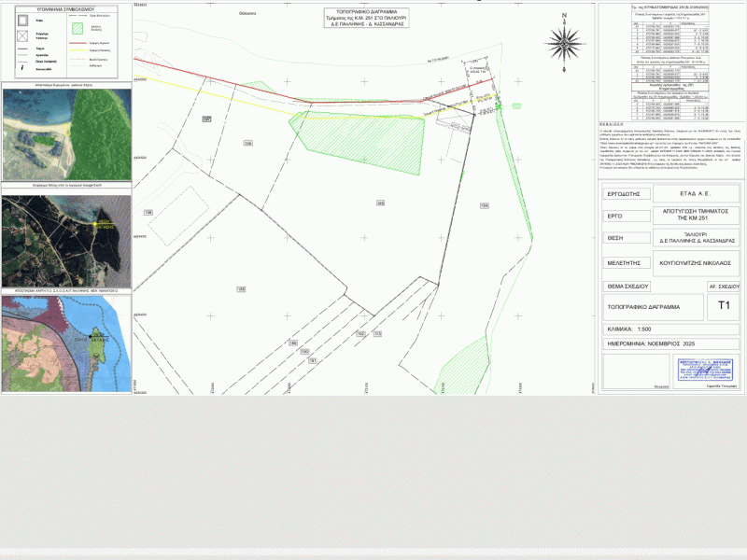Viewport: 747px width, 560px height.
Task: Click the parcel 155 label box
Action: [241, 289]
